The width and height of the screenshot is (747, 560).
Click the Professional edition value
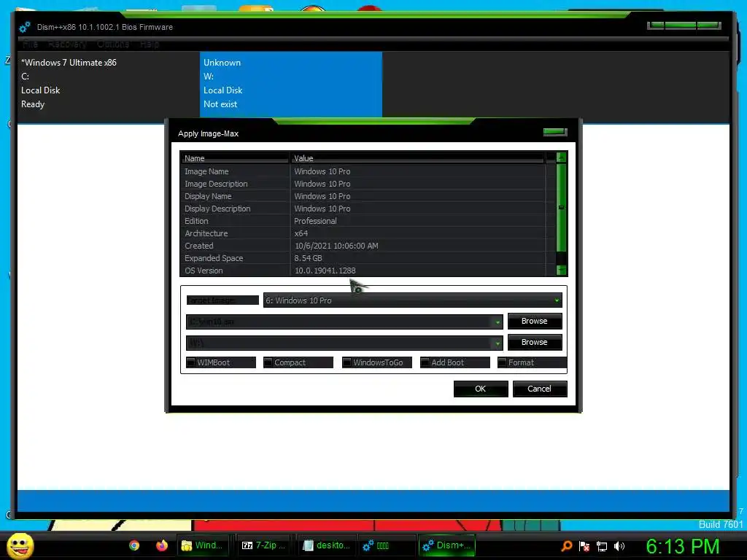315,221
